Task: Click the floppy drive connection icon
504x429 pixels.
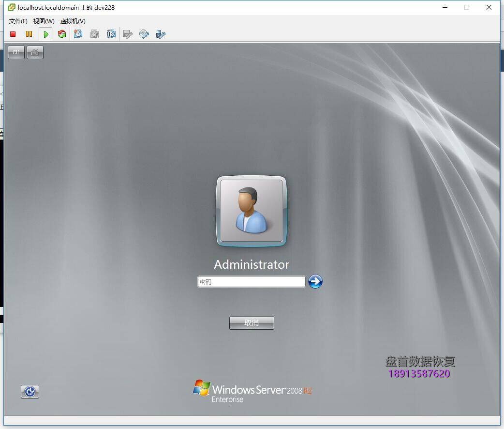Action: coord(128,34)
